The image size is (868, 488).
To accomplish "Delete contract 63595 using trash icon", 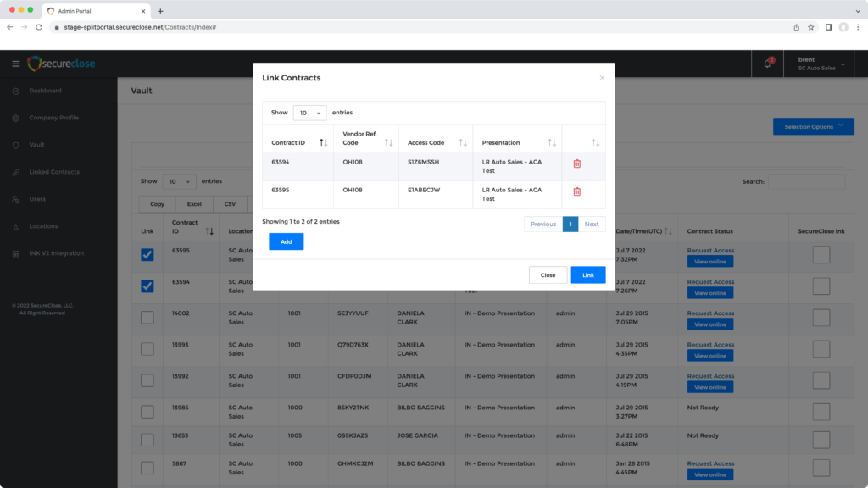I will click(x=577, y=191).
